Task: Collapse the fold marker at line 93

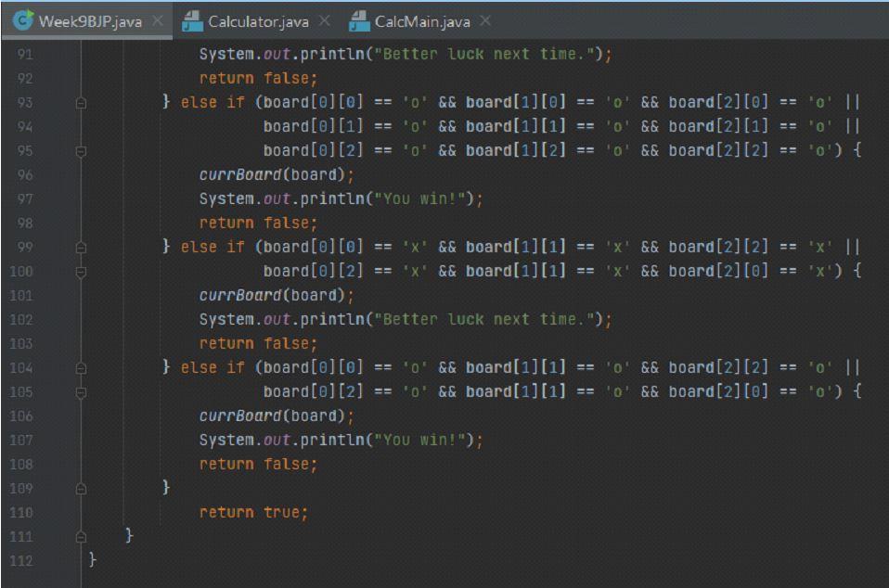Action: (x=81, y=103)
